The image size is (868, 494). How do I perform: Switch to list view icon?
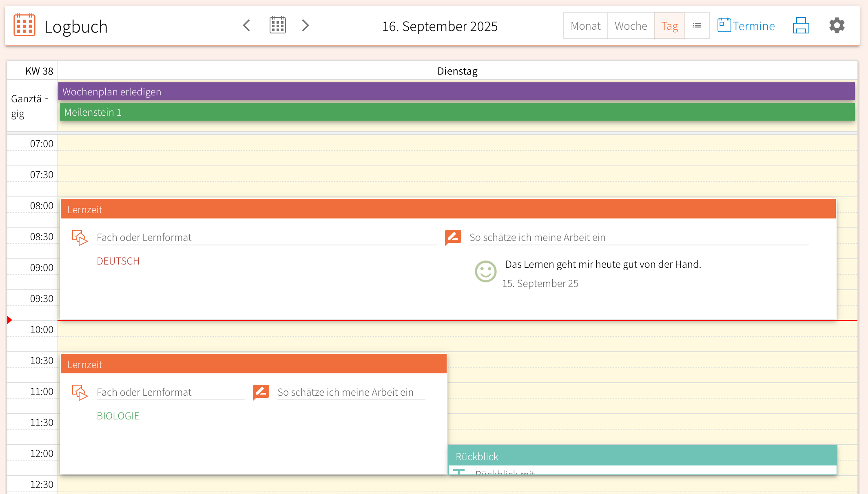(697, 26)
